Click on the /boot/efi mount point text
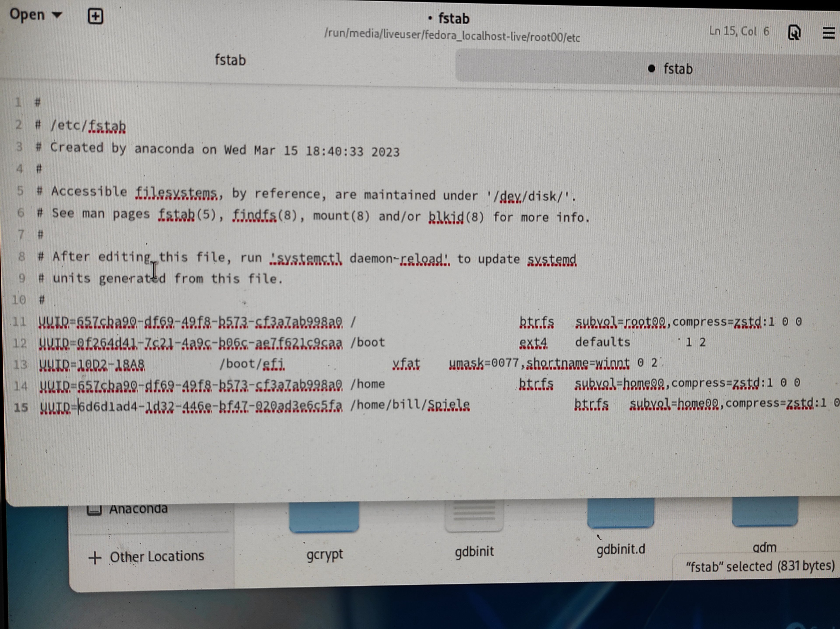Image resolution: width=840 pixels, height=629 pixels. (x=252, y=364)
